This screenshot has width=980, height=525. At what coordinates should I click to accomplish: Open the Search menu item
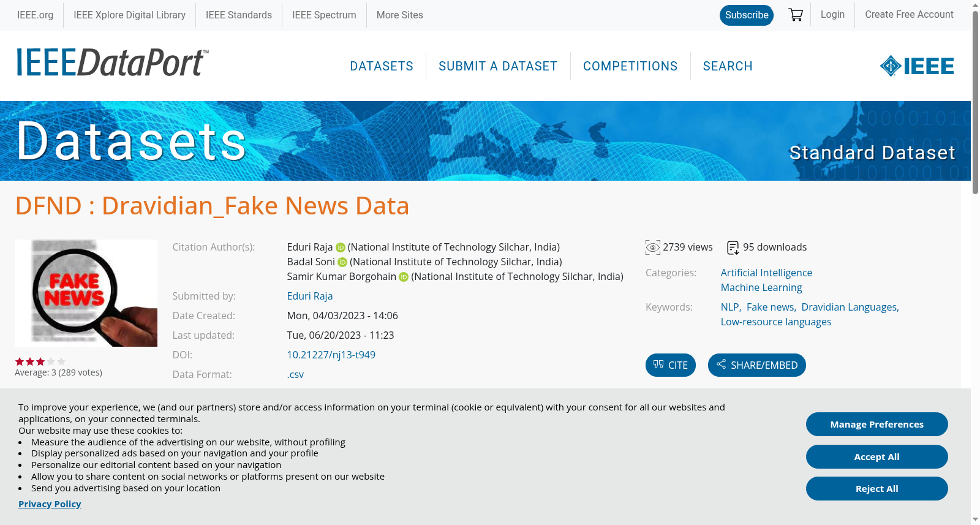tap(728, 66)
